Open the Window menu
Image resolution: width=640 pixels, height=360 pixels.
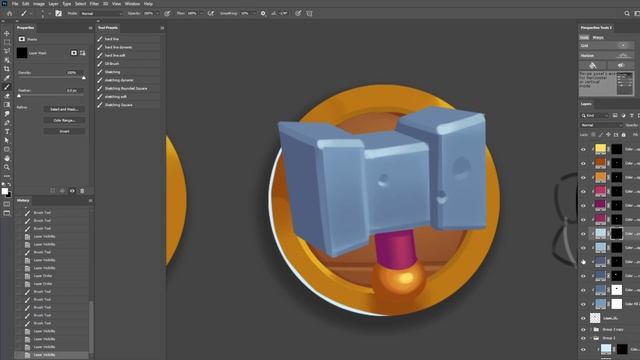[132, 4]
